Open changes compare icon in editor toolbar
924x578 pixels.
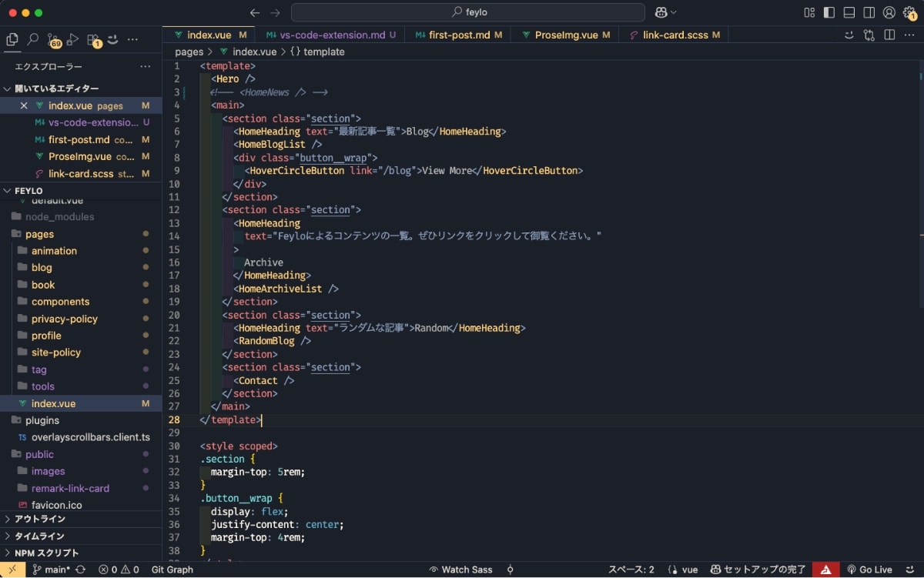[x=869, y=35]
